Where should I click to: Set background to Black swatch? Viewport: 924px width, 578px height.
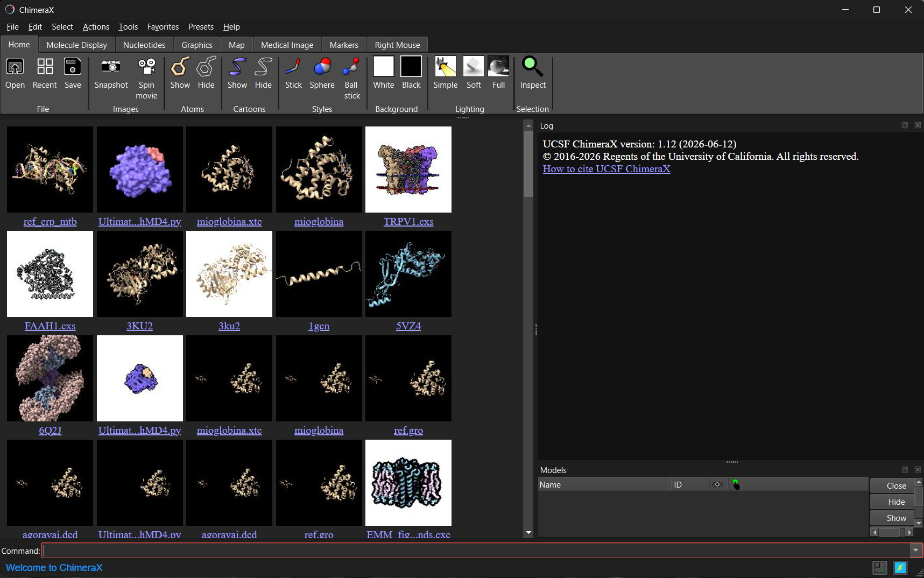click(x=411, y=67)
